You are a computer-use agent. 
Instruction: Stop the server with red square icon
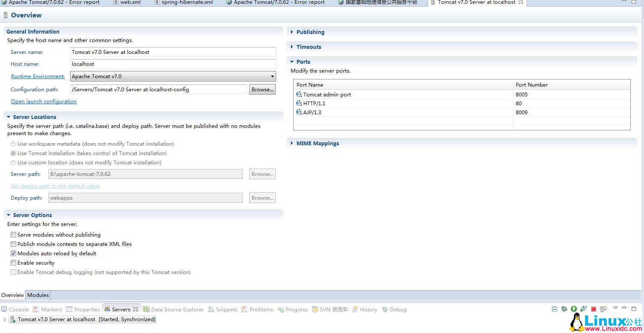pos(594,309)
